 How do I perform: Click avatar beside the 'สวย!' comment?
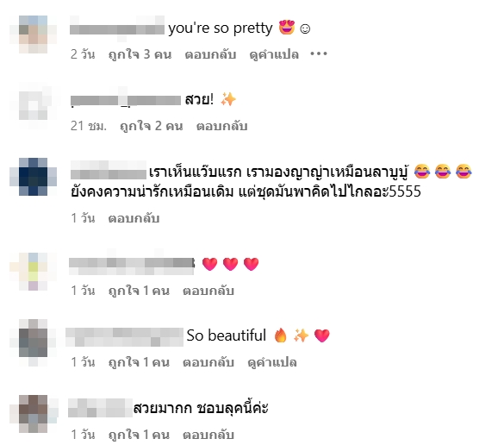(33, 105)
